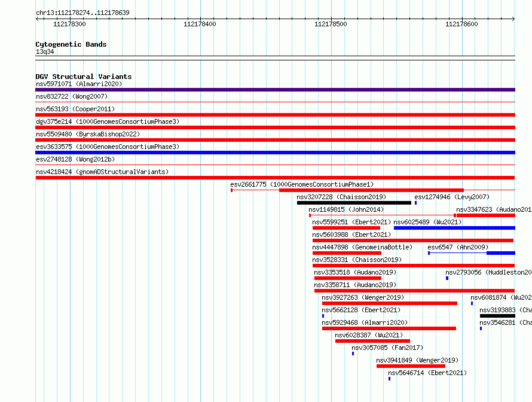The height and width of the screenshot is (402, 532).
Task: Select esv6547 (Ahn2009) label
Action: (x=458, y=247)
